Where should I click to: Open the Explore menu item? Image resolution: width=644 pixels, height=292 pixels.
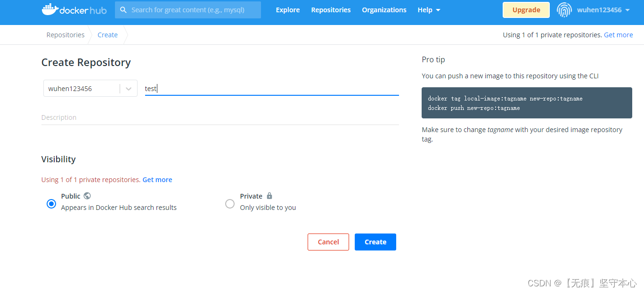(288, 10)
